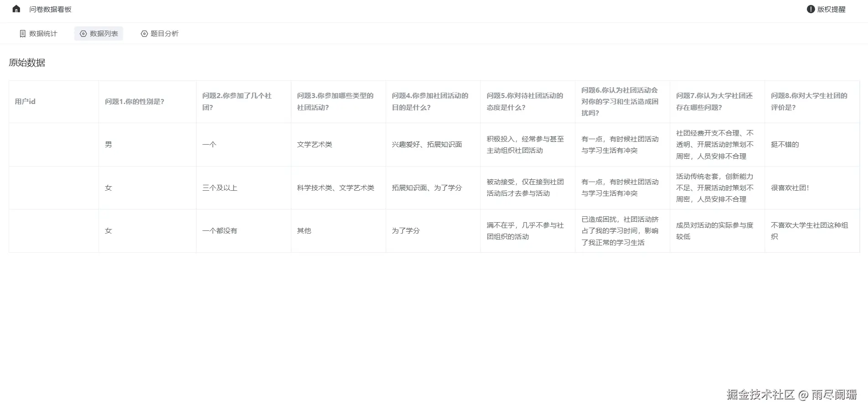Click the 一个都没有 cell
Screen dimensions: 868x412
(243, 231)
